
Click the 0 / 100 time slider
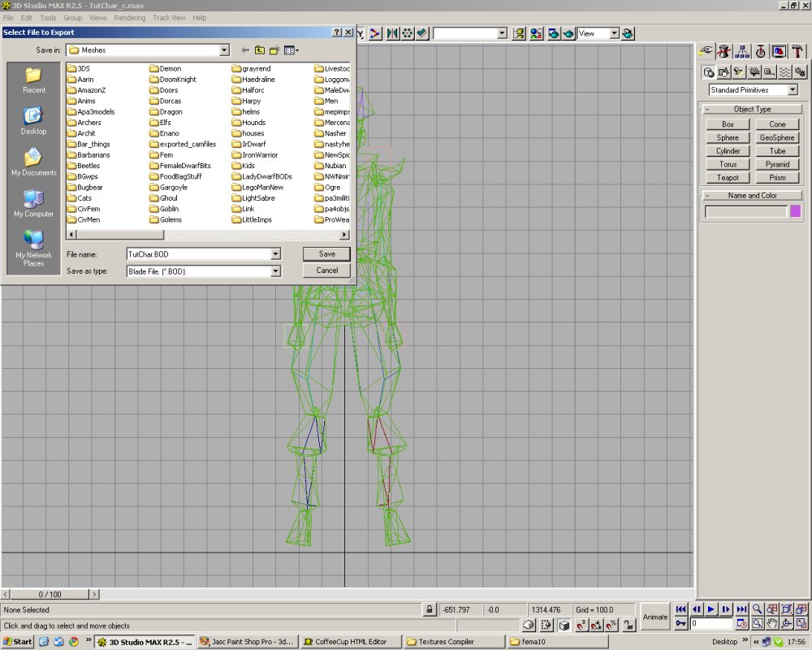click(50, 595)
